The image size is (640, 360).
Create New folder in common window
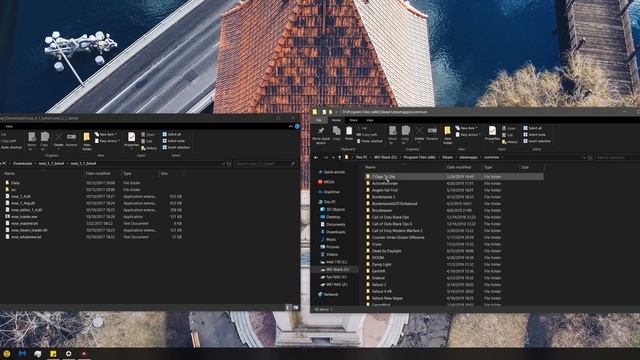tap(447, 135)
